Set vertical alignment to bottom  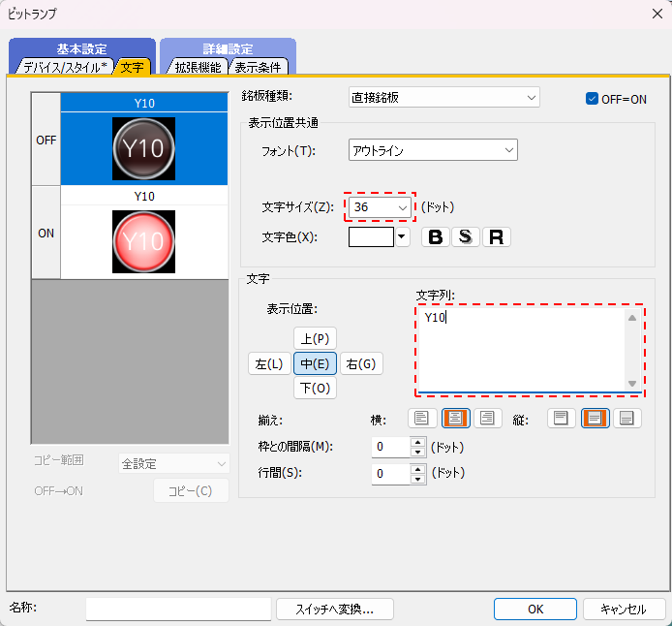(x=627, y=419)
